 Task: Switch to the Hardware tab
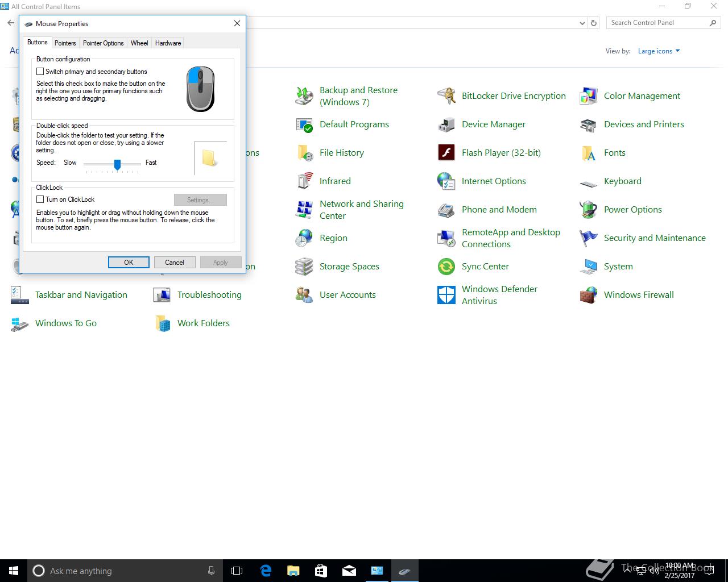[168, 43]
